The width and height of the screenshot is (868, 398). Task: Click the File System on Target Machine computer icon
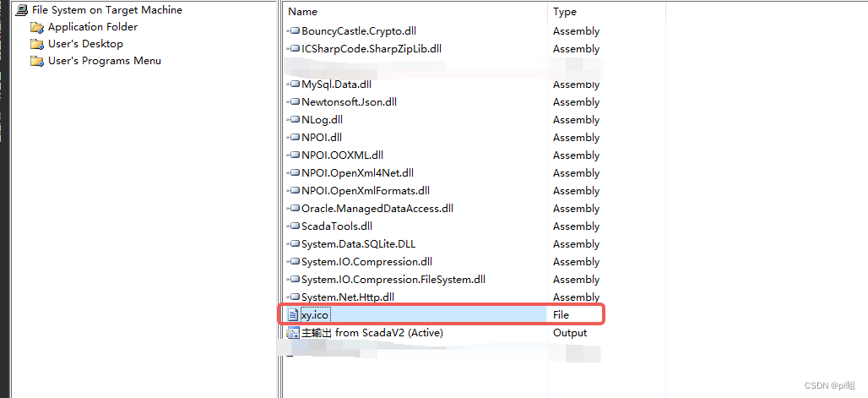(22, 10)
